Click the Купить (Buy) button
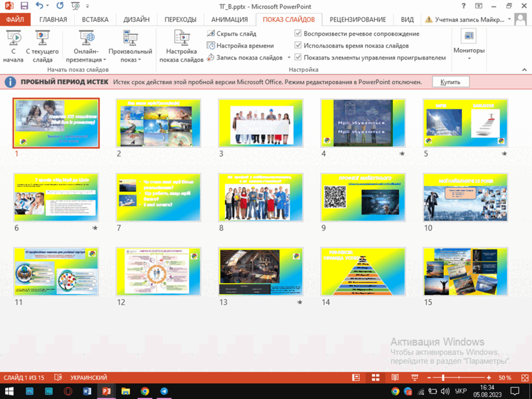The height and width of the screenshot is (399, 532). [451, 81]
